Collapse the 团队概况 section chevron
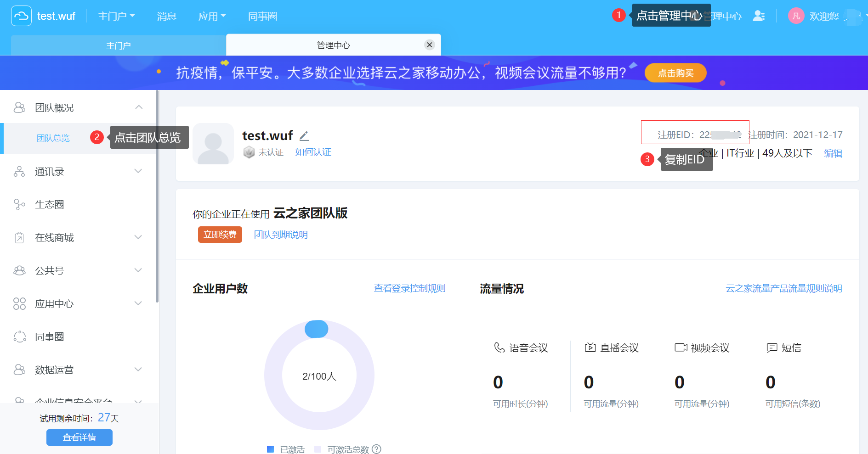 139,107
